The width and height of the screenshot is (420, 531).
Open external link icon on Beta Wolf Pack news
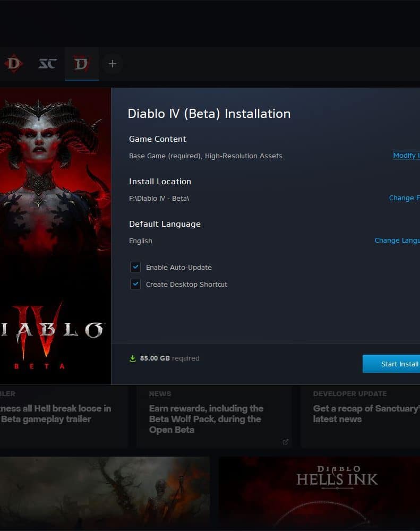(x=286, y=442)
